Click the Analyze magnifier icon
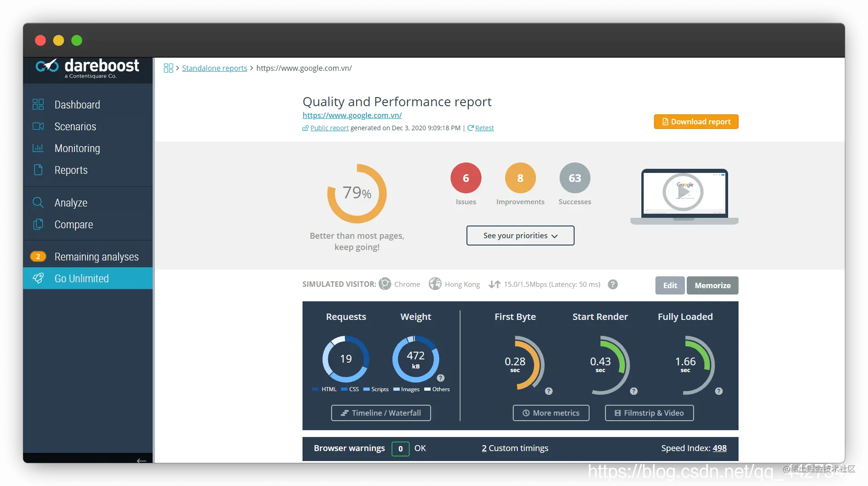The width and height of the screenshot is (868, 486). pyautogui.click(x=38, y=202)
